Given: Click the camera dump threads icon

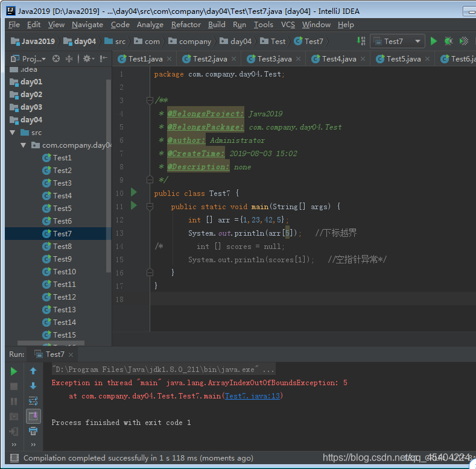Looking at the screenshot, I should pos(14,416).
